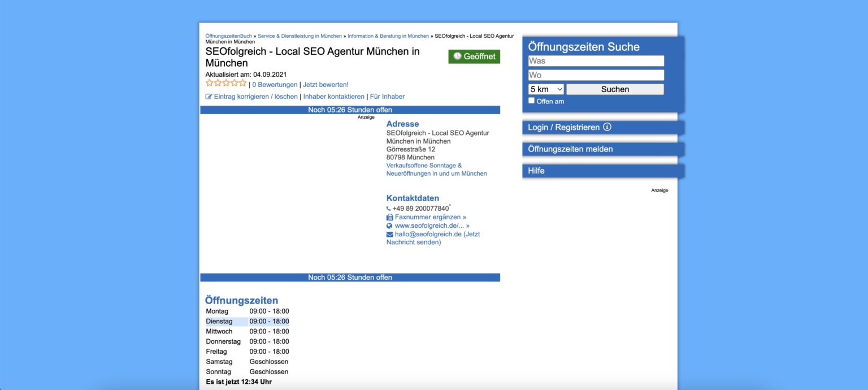Click the phone icon beside +49 89 200077840
Viewport: 868px width, 390px height.
coord(389,209)
